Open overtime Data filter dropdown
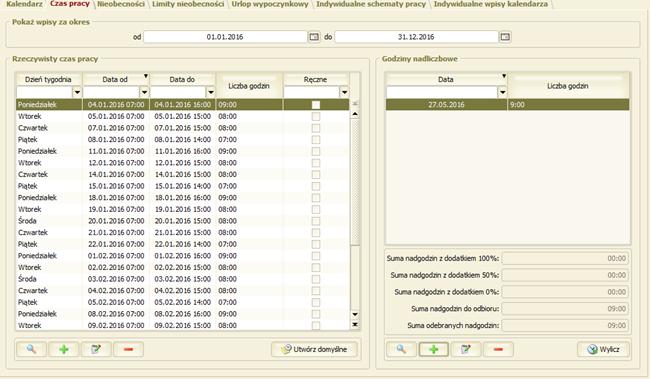This screenshot has height=379, width=650. pyautogui.click(x=502, y=92)
